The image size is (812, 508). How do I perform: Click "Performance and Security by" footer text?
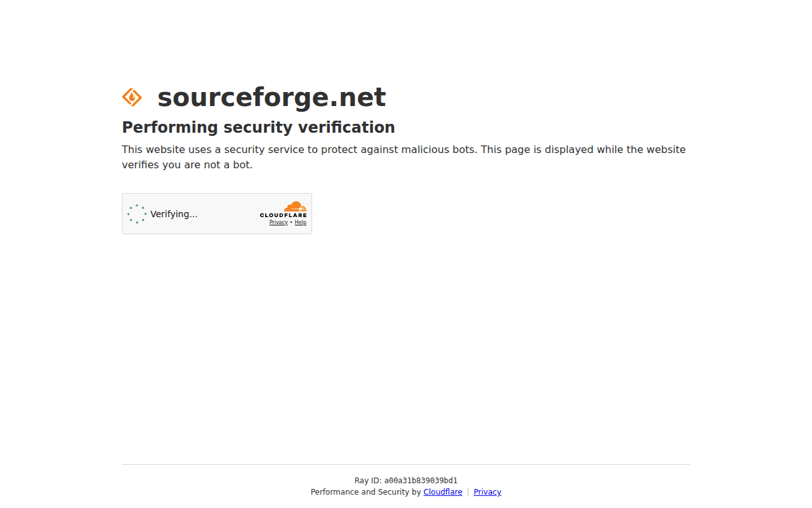click(366, 492)
